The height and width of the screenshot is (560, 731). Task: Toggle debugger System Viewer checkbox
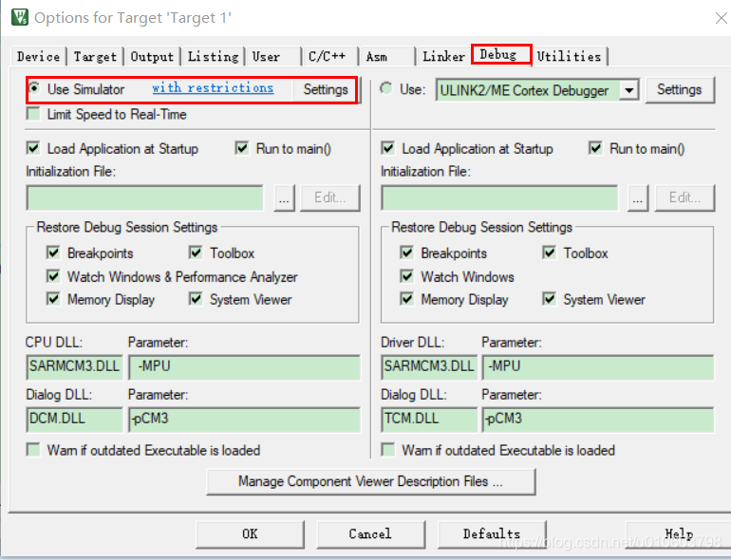[x=549, y=298]
